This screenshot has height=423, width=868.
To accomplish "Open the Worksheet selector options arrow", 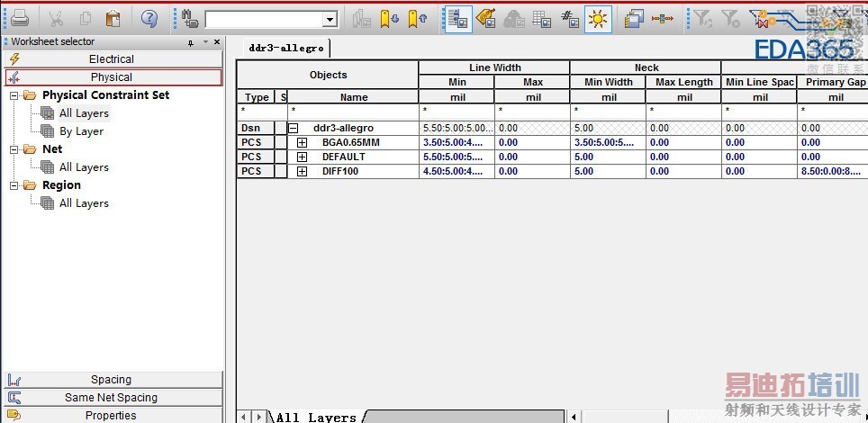I will (x=204, y=42).
